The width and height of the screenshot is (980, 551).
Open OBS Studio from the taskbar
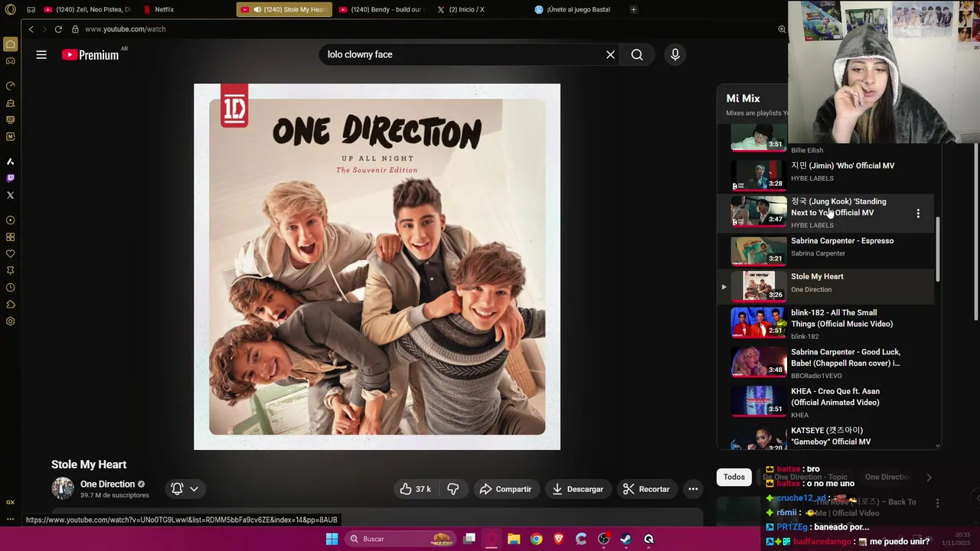tap(603, 539)
